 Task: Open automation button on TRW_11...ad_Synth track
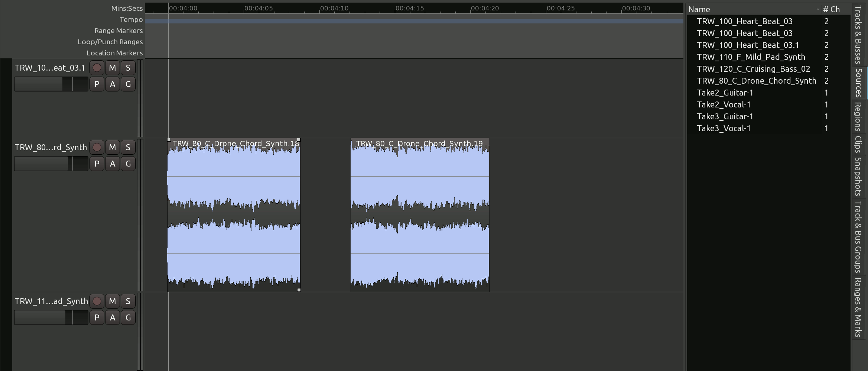tap(113, 318)
